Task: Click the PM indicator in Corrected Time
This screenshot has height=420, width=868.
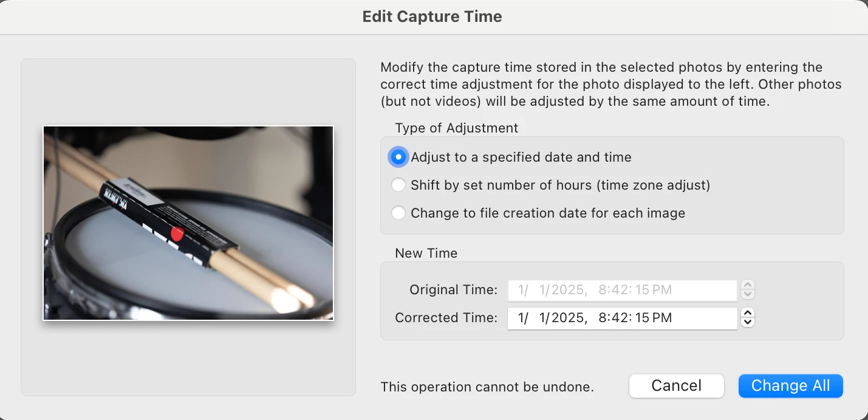Action: click(663, 318)
